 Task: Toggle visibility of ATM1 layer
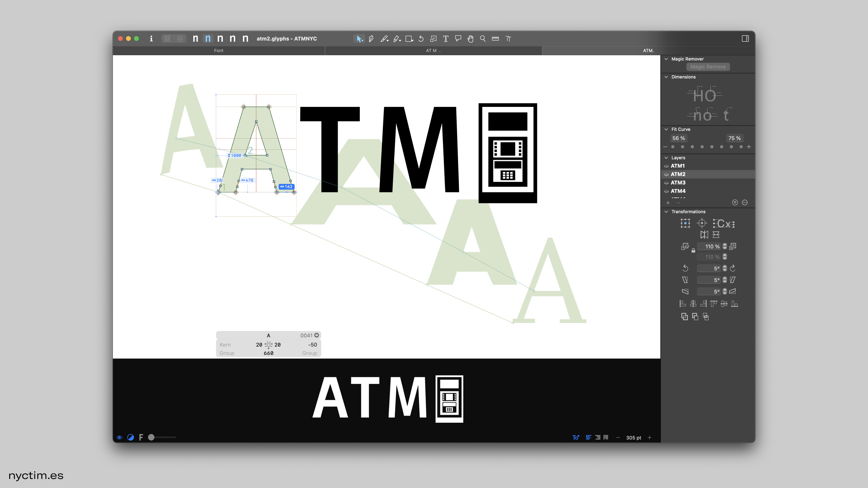(x=666, y=166)
